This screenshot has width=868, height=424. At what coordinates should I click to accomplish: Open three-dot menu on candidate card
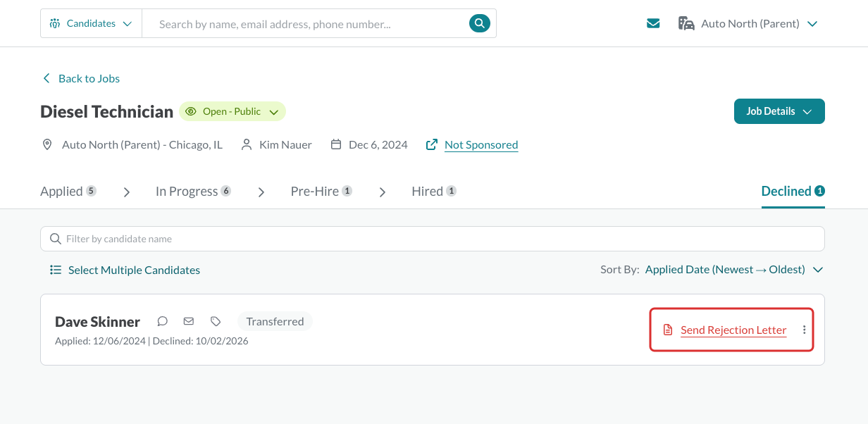(x=805, y=330)
